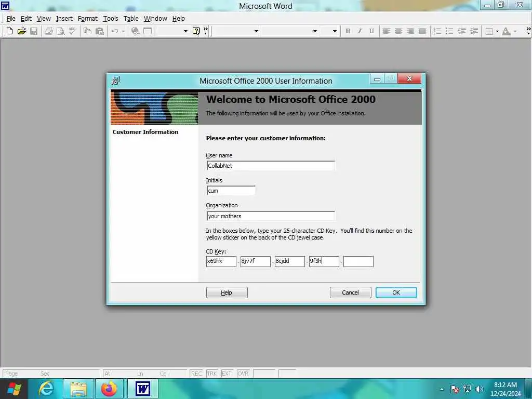Expand the Font Color palette arrow
Image resolution: width=532 pixels, height=399 pixels.
(x=515, y=31)
